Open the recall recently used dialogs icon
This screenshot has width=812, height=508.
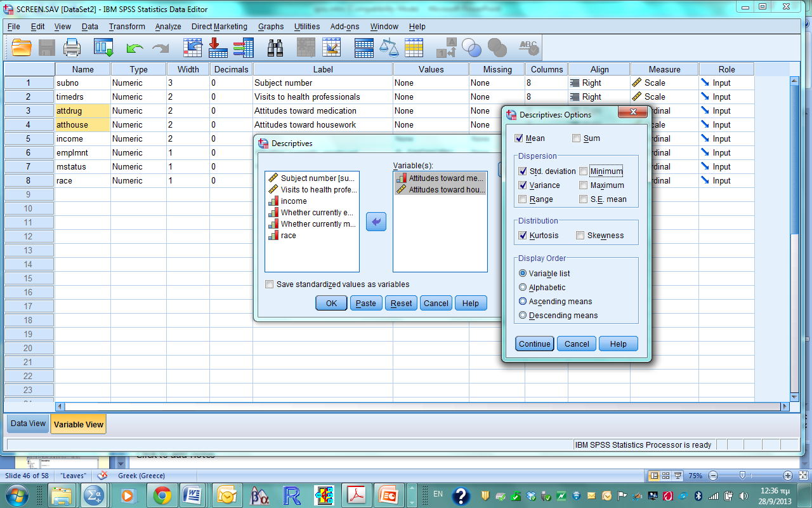click(x=103, y=48)
